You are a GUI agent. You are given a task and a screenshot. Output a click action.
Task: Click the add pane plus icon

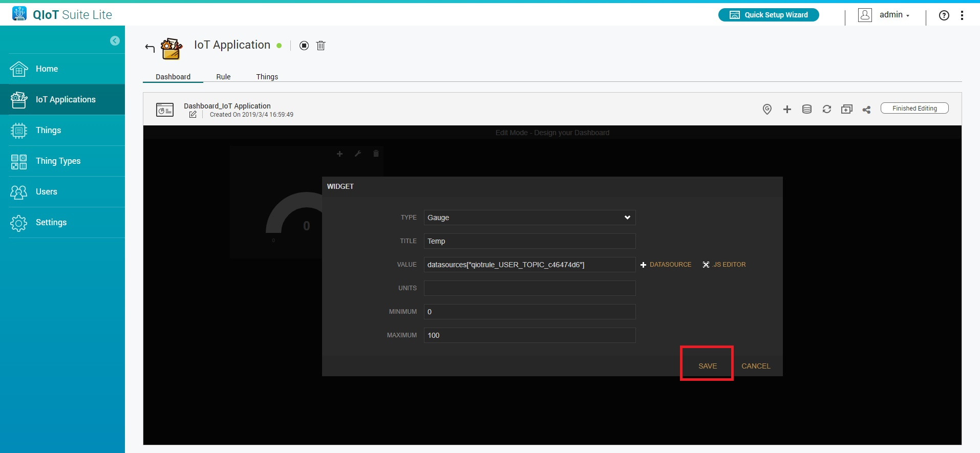(787, 109)
